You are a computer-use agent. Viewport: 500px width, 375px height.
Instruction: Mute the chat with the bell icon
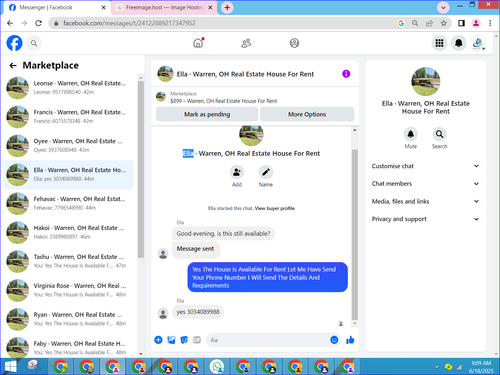[x=411, y=134]
